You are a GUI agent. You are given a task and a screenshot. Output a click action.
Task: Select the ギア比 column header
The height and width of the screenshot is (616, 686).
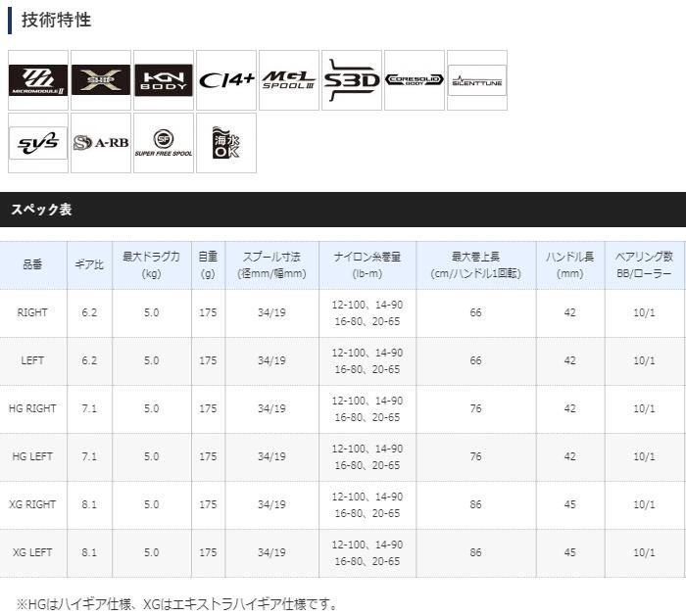(89, 265)
